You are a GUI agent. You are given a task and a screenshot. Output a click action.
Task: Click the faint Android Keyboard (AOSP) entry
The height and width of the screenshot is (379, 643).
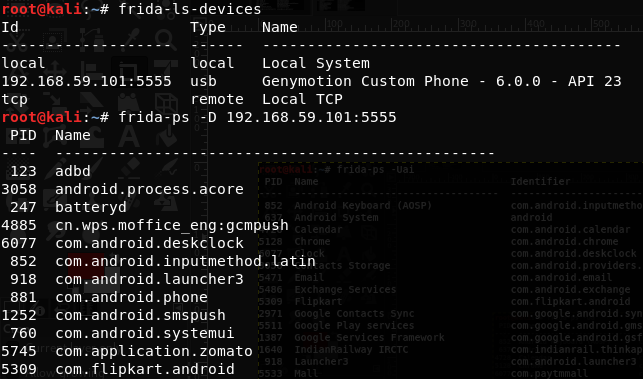point(363,205)
